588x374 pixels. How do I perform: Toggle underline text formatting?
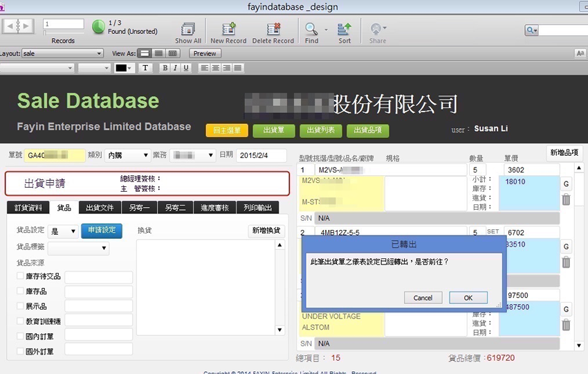(x=185, y=68)
